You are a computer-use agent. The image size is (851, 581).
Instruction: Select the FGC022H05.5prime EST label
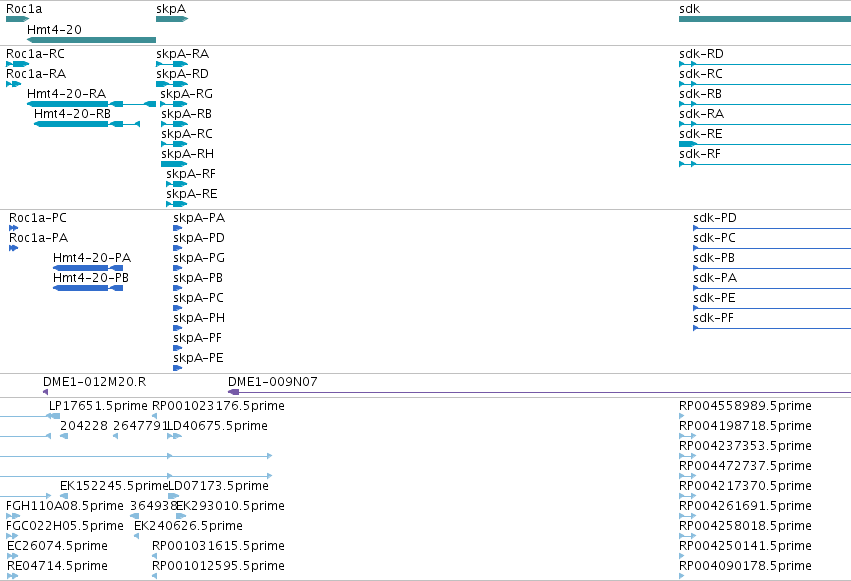point(65,526)
